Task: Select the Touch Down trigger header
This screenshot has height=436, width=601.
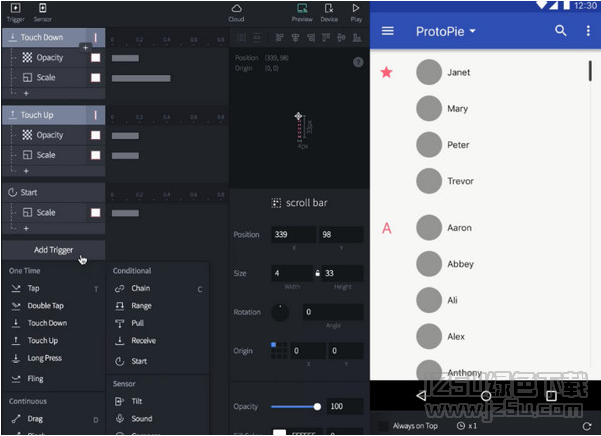Action: tap(54, 38)
